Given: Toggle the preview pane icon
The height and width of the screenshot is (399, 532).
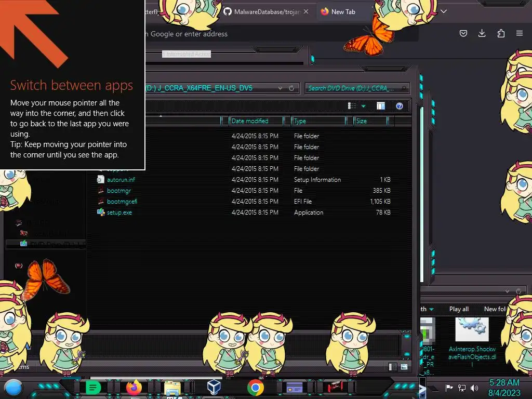Looking at the screenshot, I should (x=381, y=106).
